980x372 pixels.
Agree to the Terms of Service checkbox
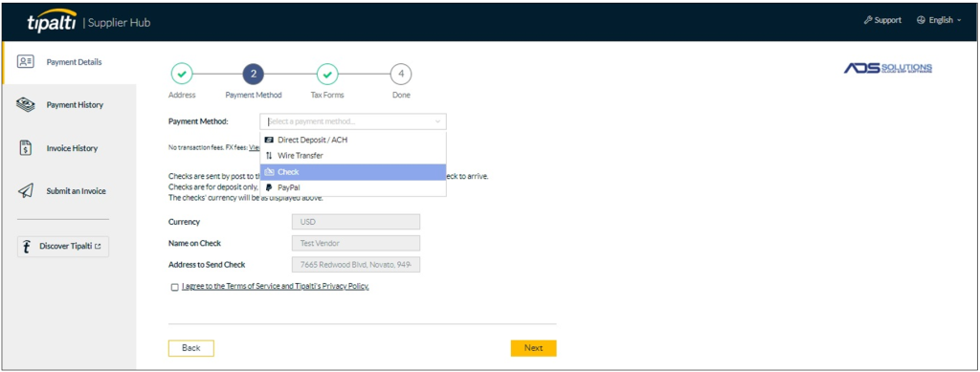point(174,287)
